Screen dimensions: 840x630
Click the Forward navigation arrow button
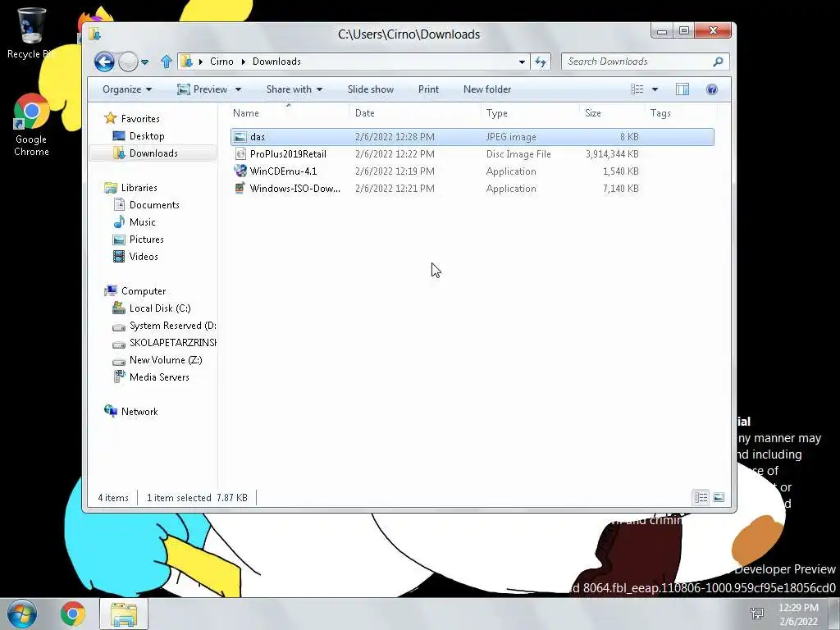tap(128, 62)
